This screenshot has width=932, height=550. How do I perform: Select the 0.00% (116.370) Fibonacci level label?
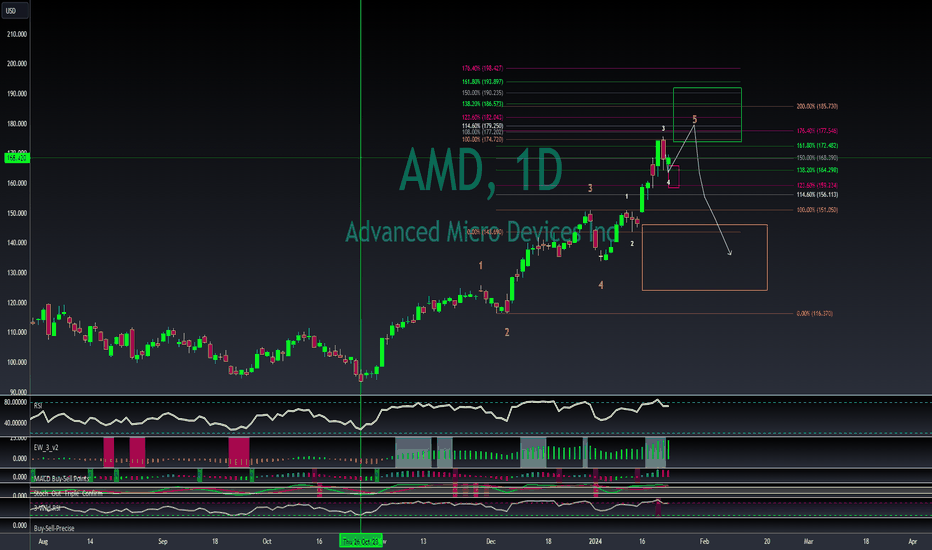tap(814, 313)
